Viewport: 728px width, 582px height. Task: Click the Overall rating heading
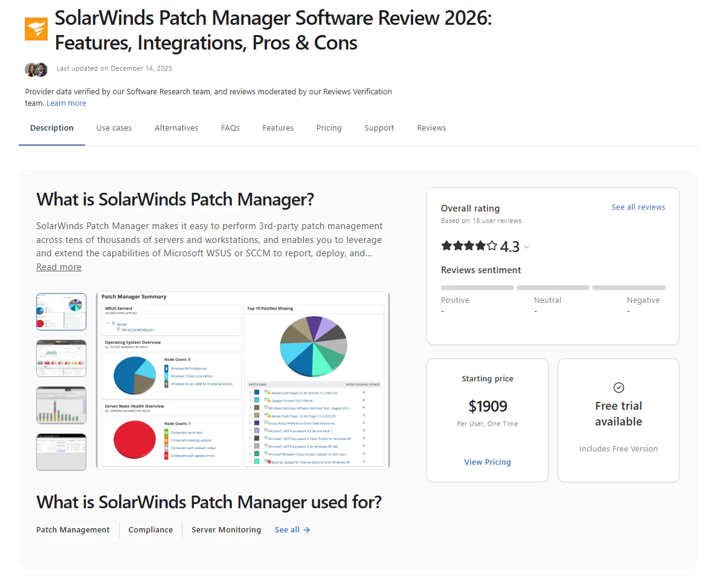pos(470,208)
